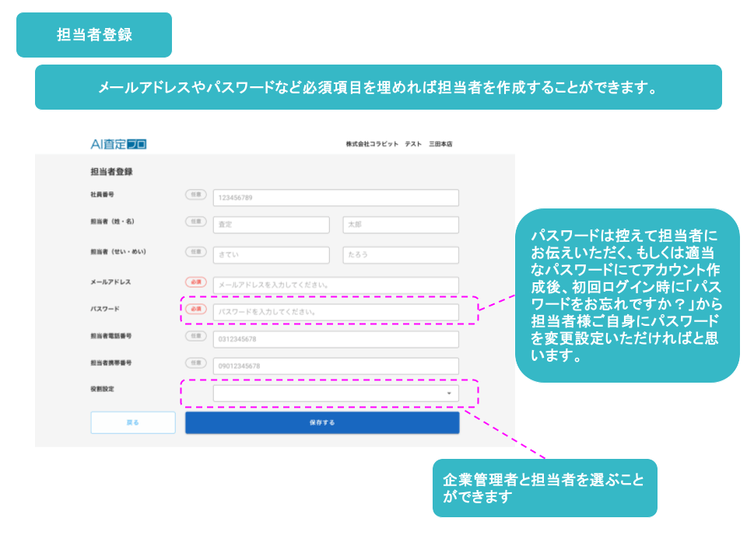This screenshot has height=560, width=747.
Task: Click the 社員番号 input field
Action: [336, 198]
